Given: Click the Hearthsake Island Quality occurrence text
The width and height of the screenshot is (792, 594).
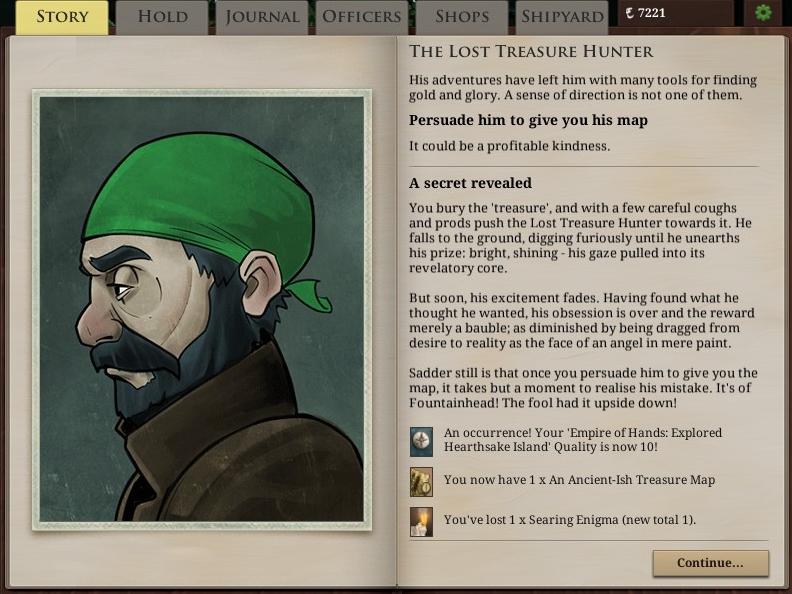Looking at the screenshot, I should click(582, 440).
